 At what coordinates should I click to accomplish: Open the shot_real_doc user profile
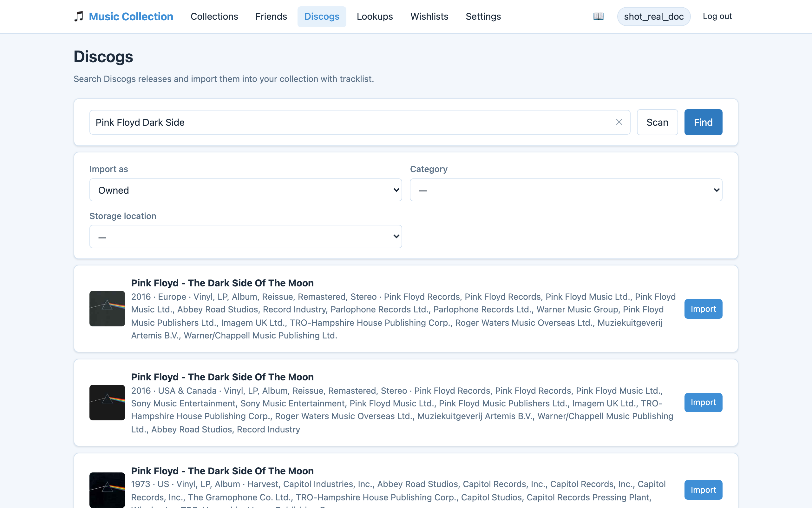click(x=654, y=17)
